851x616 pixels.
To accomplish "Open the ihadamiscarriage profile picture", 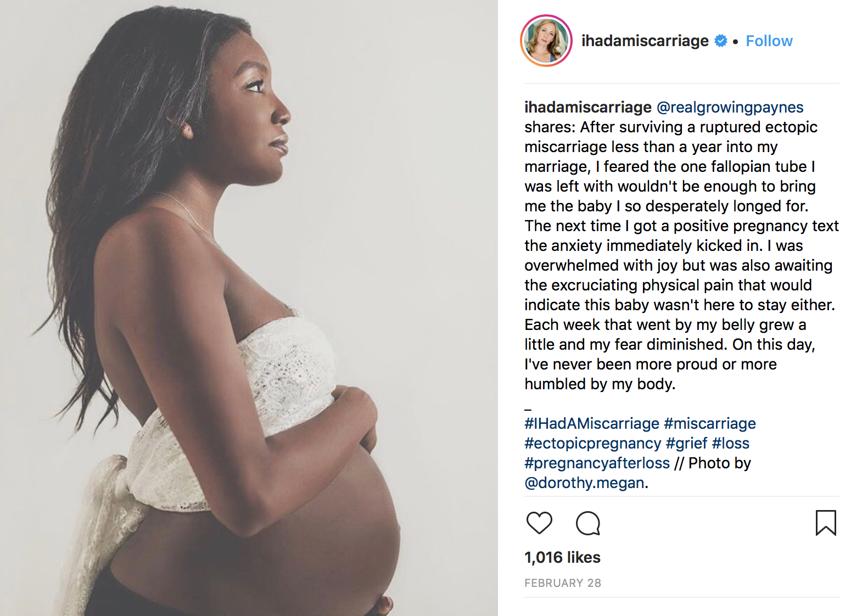I will point(546,41).
